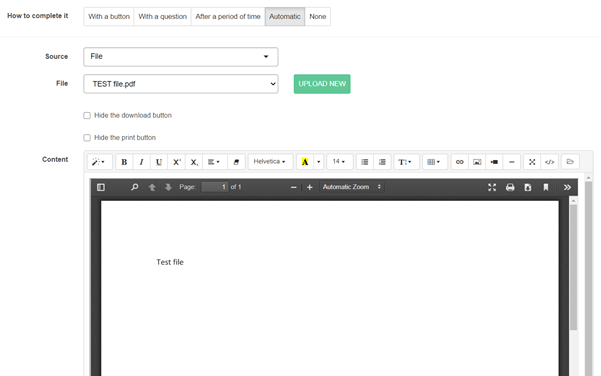Image resolution: width=601 pixels, height=376 pixels.
Task: Select the With a button option
Action: [x=109, y=16]
